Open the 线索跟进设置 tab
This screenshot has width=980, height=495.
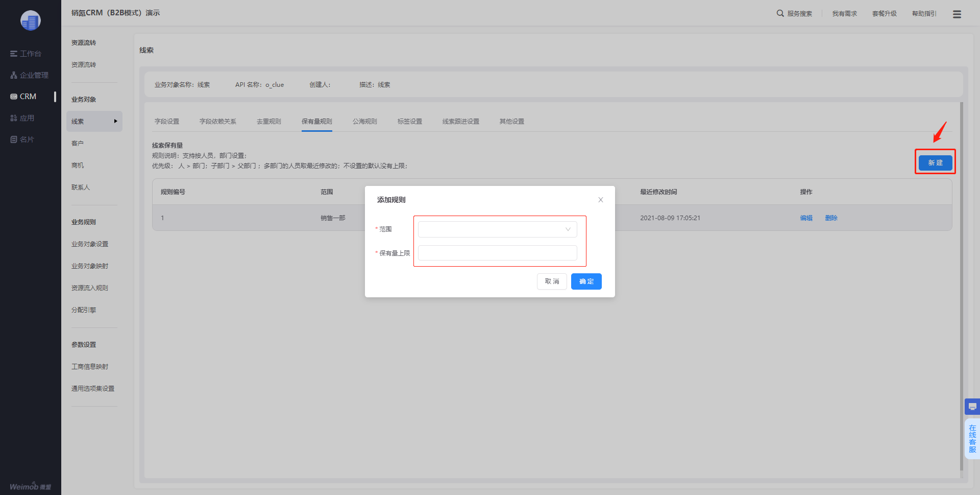coord(461,122)
